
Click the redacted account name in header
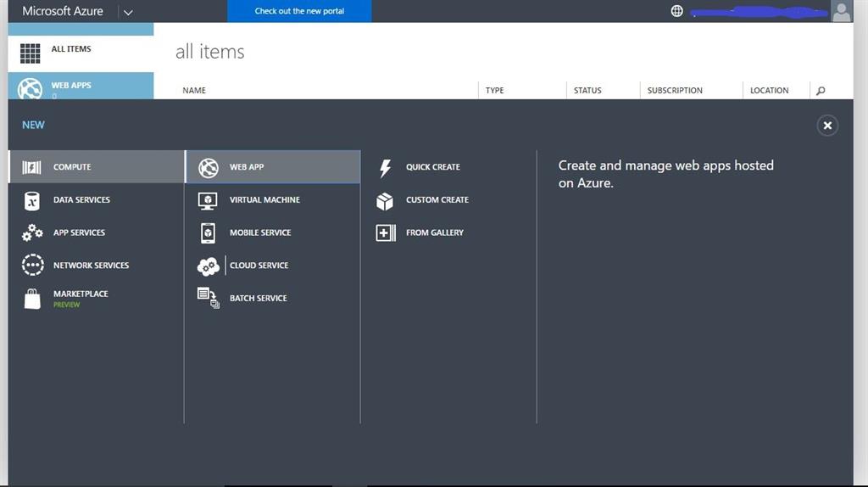(x=759, y=12)
